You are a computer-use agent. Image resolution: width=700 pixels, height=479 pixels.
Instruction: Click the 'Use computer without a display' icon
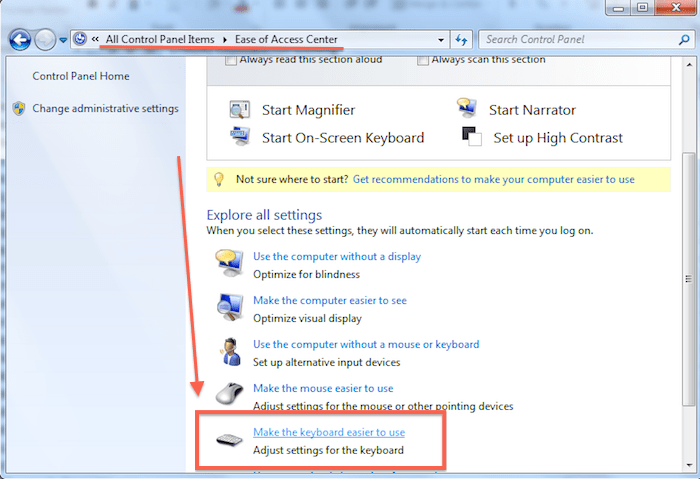pos(230,262)
